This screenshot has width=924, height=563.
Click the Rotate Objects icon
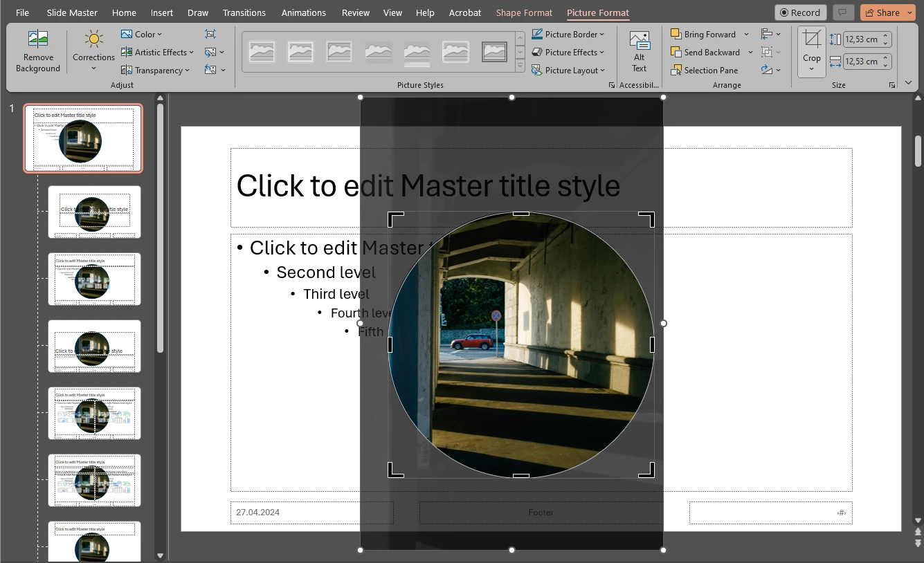tap(767, 70)
